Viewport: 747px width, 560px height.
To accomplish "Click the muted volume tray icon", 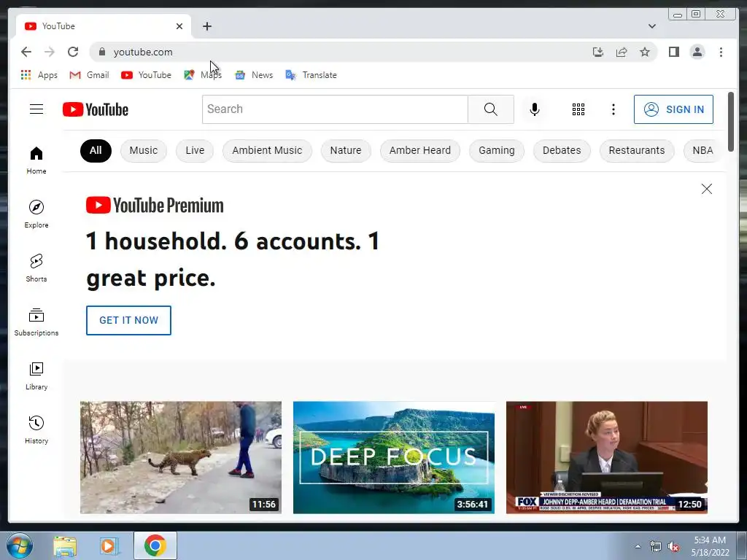I will pos(673,547).
